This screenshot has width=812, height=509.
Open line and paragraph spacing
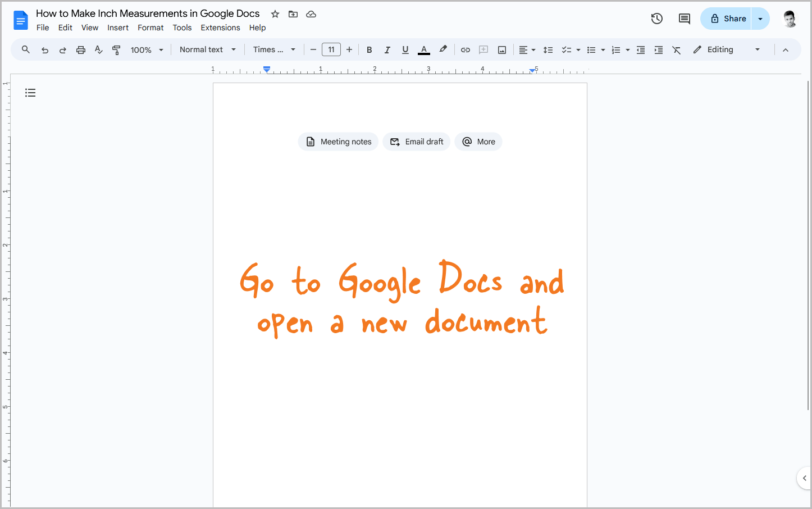548,50
